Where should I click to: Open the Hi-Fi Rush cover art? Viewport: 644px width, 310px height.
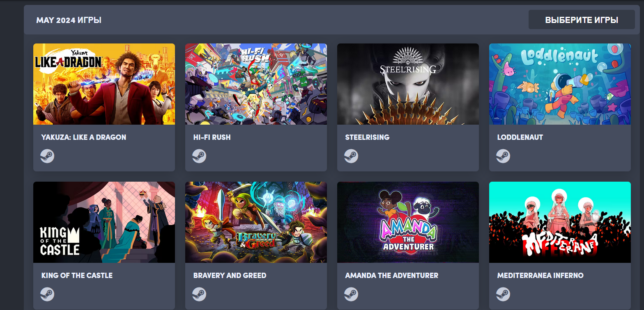coord(256,84)
